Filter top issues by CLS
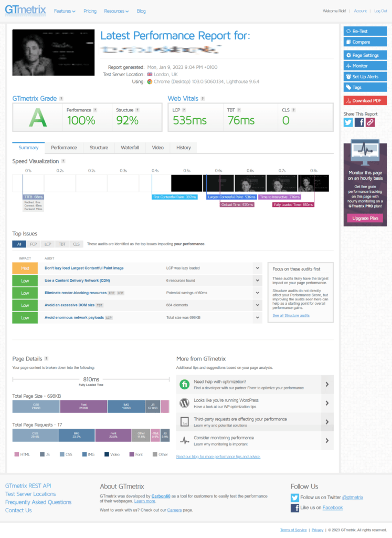 point(76,244)
